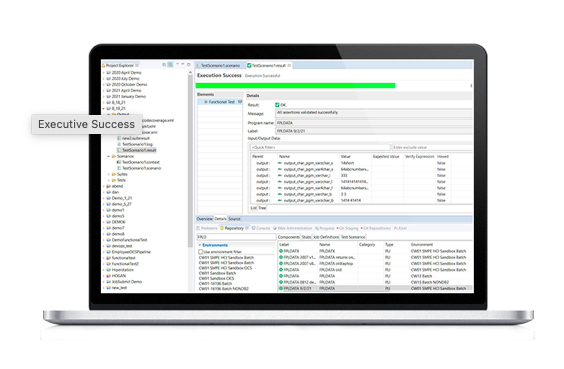Enable the Use environment filter checkbox
The width and height of the screenshot is (564, 369).
coord(201,252)
